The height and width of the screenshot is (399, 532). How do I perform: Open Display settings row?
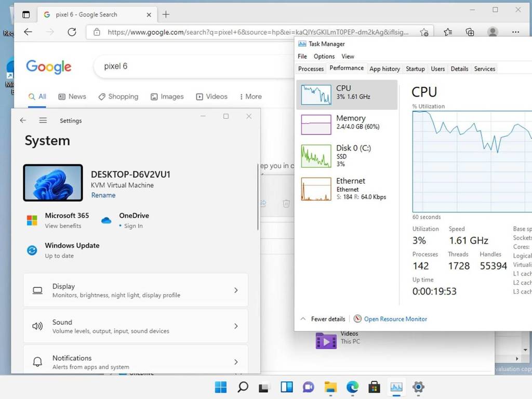click(x=136, y=290)
